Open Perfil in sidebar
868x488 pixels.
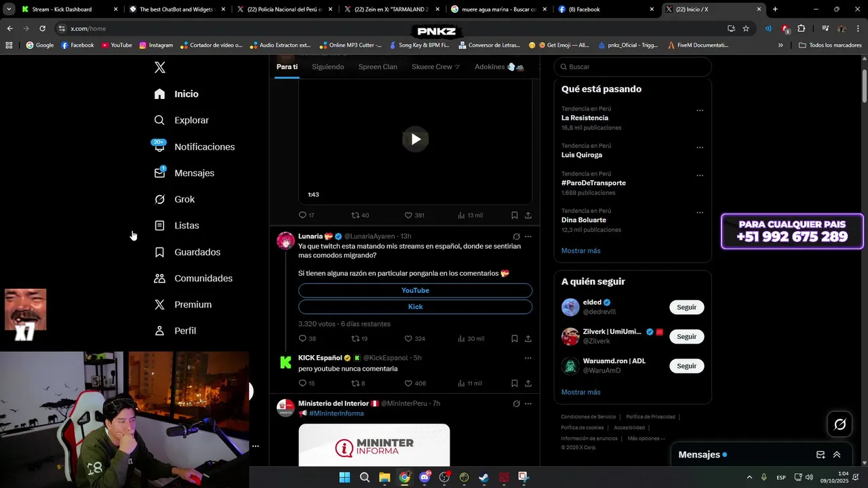click(175, 331)
